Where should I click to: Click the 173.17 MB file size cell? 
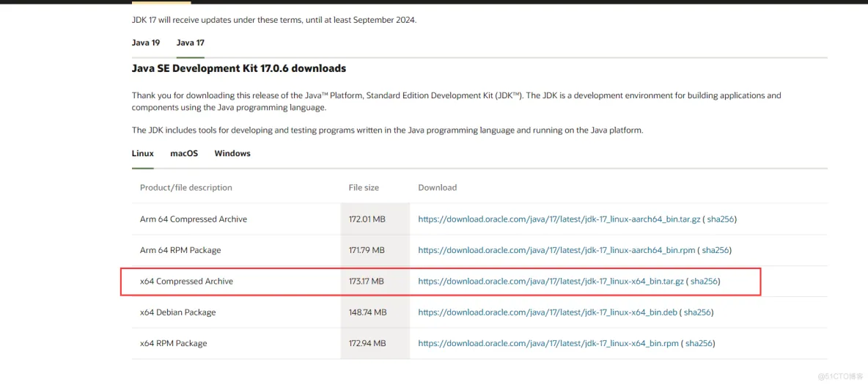coord(367,281)
